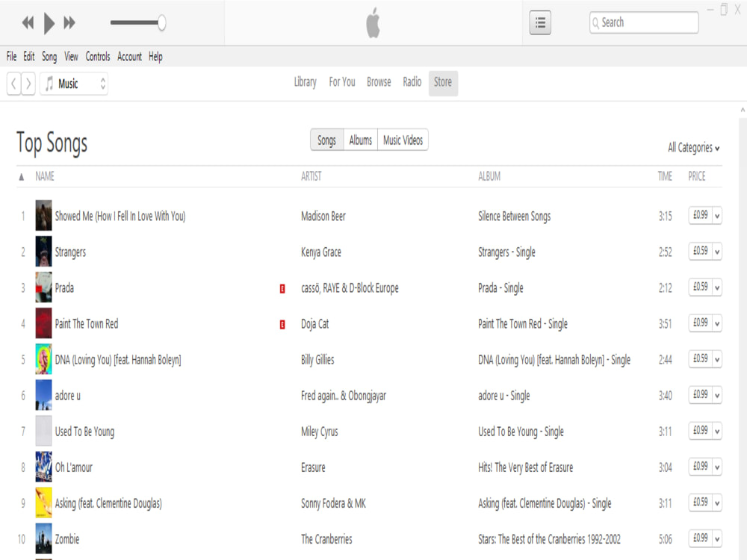The height and width of the screenshot is (560, 747).
Task: Switch the view to Music Videos
Action: [x=403, y=140]
